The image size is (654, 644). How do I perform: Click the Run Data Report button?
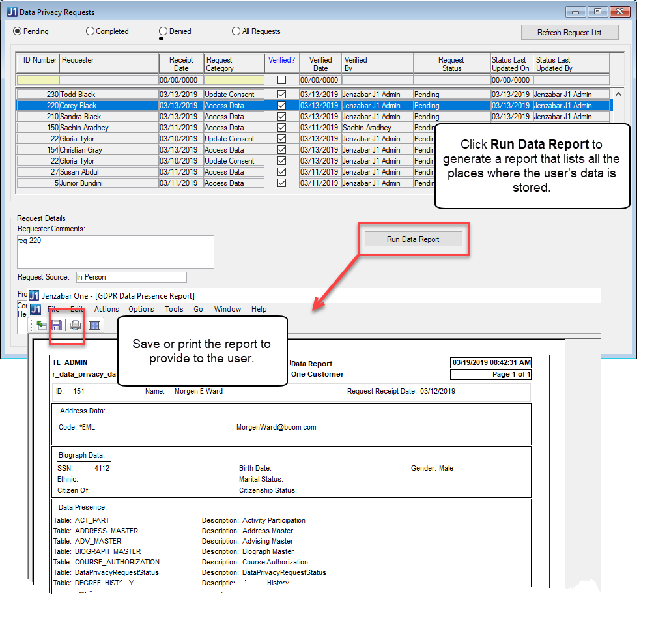tap(413, 239)
